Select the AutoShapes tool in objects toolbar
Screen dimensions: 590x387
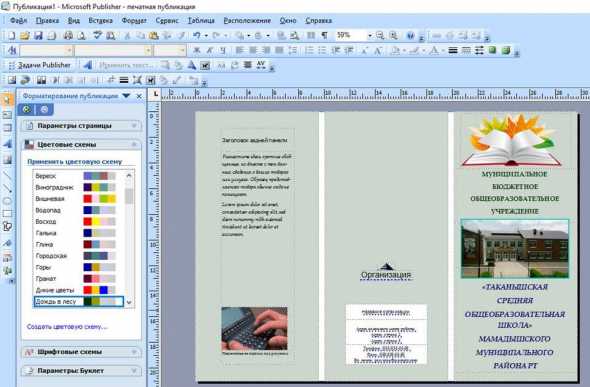coord(7,226)
